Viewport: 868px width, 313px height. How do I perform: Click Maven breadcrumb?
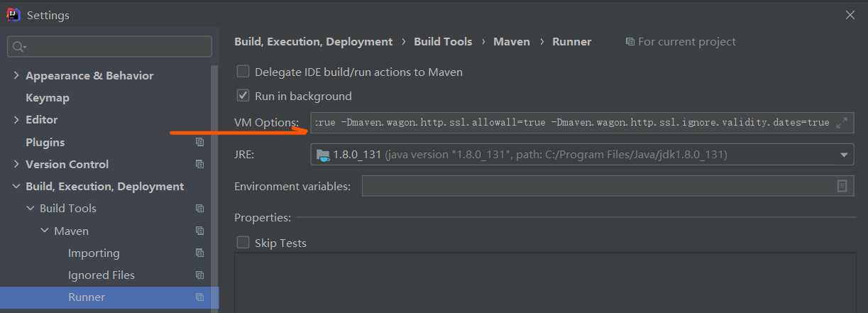coord(512,42)
